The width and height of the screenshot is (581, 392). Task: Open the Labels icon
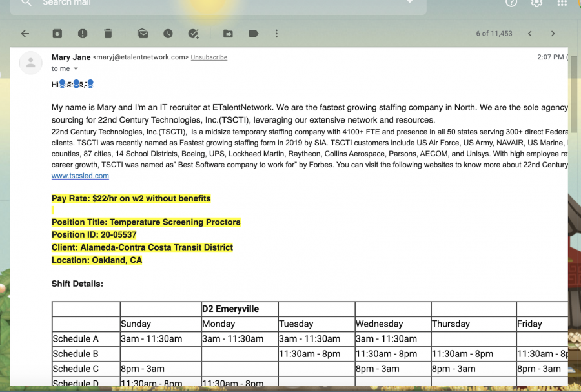[x=254, y=34]
